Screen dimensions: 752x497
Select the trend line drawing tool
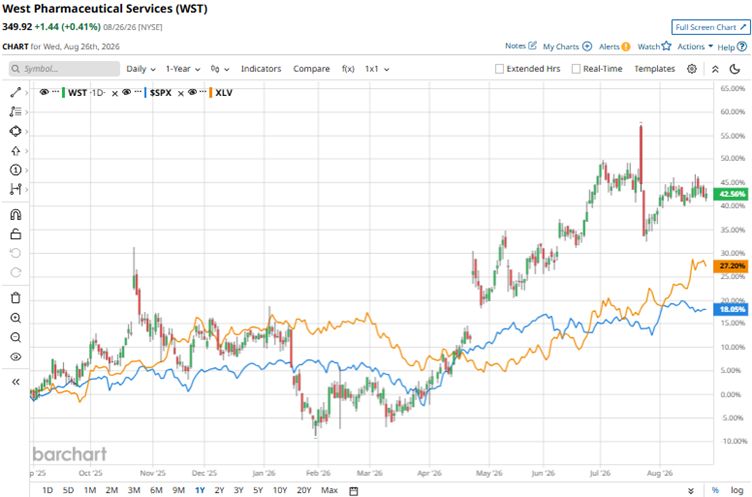point(15,92)
